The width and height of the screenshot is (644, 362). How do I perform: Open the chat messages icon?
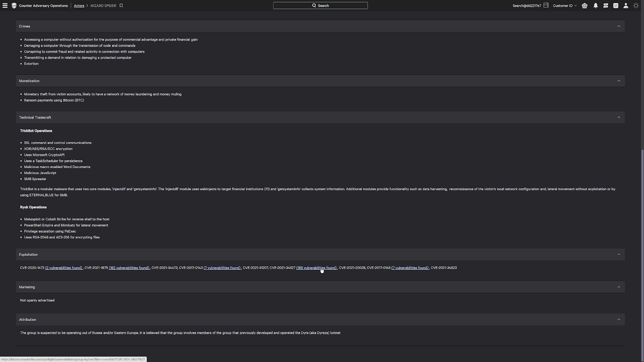(606, 6)
